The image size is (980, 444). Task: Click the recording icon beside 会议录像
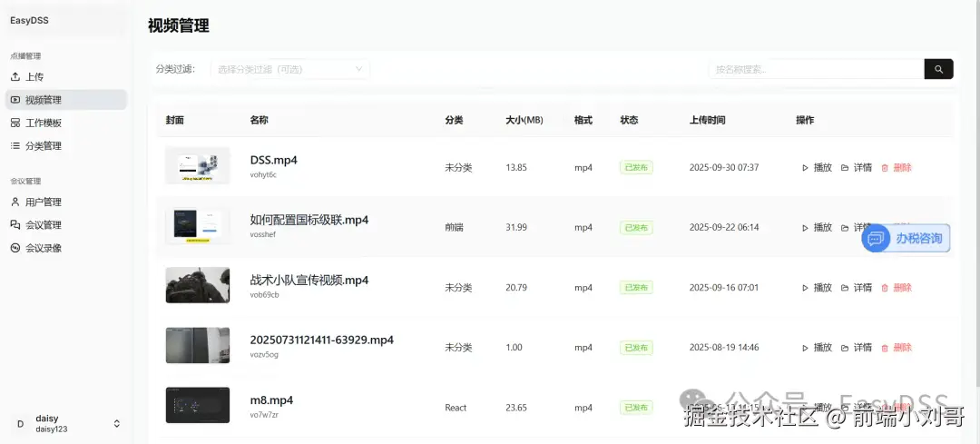tap(15, 248)
